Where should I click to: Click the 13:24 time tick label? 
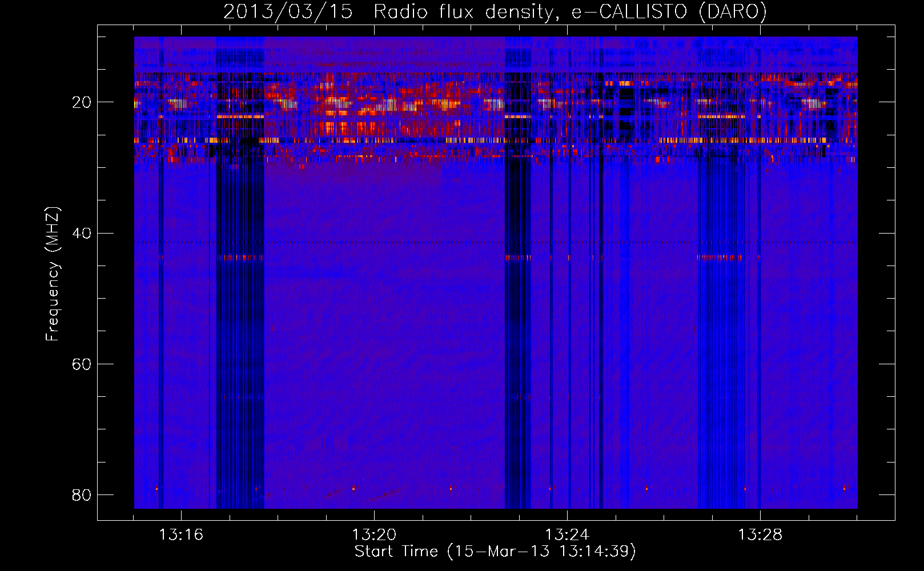pyautogui.click(x=567, y=535)
